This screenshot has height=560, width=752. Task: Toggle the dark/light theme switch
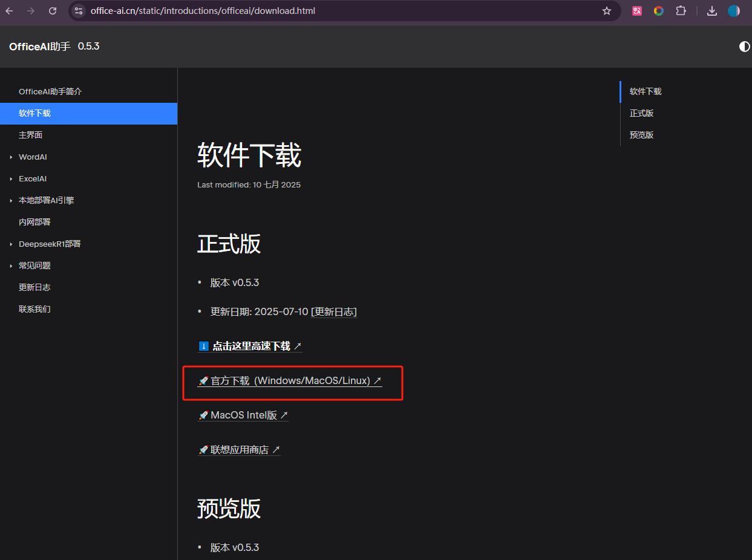click(x=745, y=47)
